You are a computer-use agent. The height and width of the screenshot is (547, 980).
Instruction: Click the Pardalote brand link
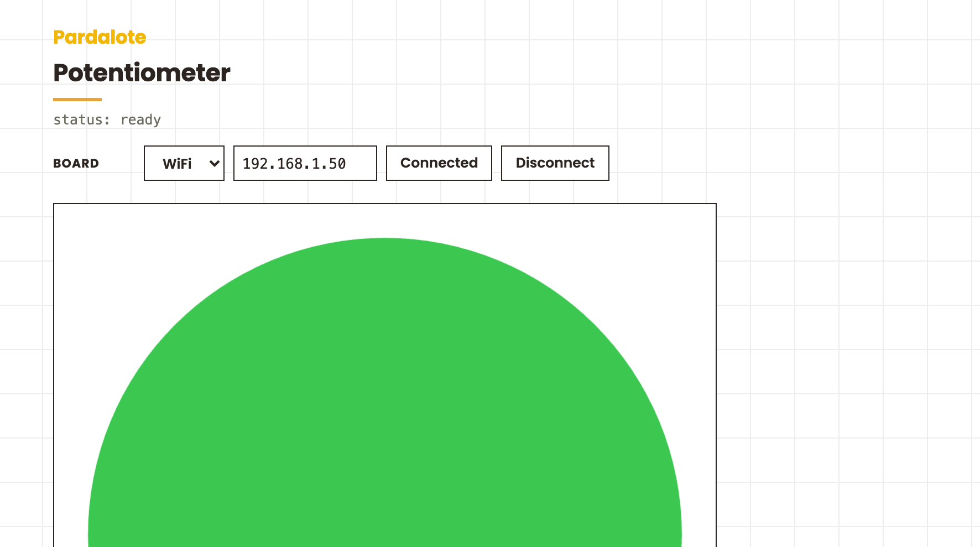(100, 37)
